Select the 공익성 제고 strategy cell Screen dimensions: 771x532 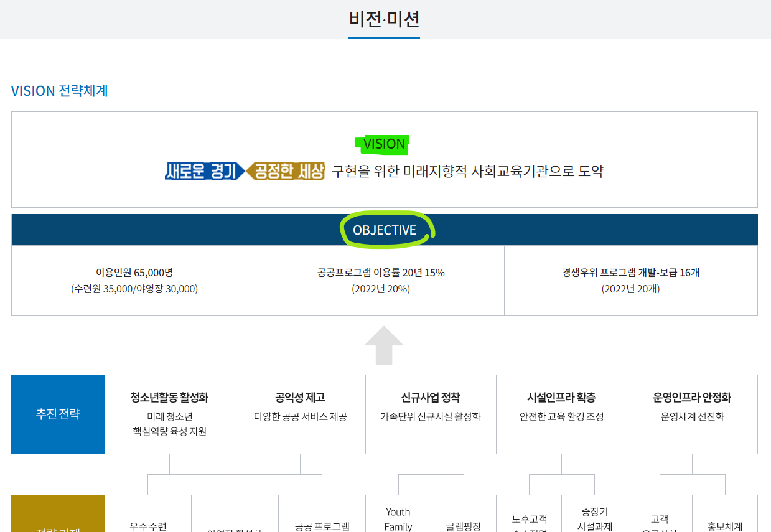click(300, 414)
